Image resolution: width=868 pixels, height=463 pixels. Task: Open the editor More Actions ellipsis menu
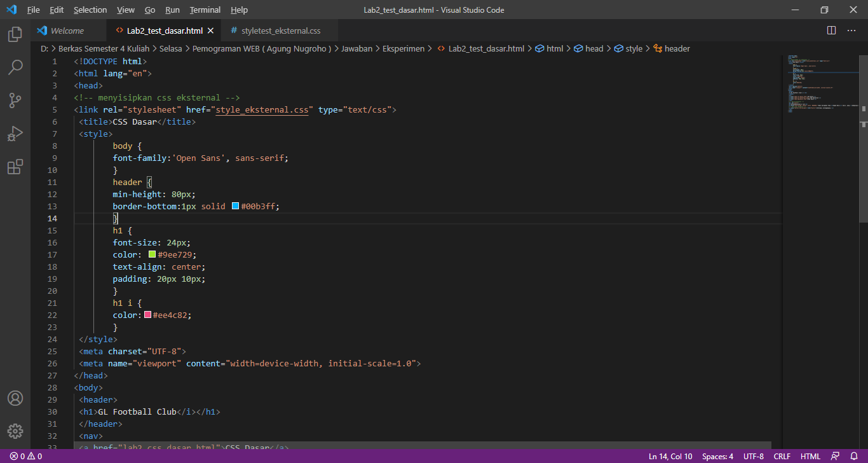[x=851, y=30]
